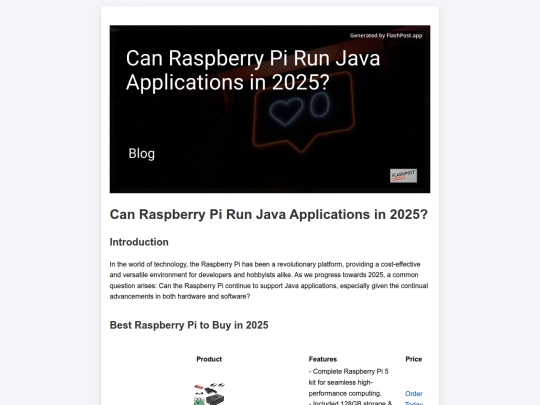540x405 pixels.
Task: Click the FlashPost logo badge in banner
Action: [403, 176]
